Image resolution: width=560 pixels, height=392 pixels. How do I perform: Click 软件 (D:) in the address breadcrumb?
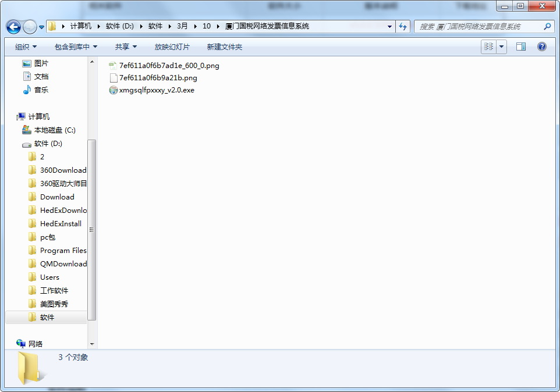pyautogui.click(x=120, y=26)
